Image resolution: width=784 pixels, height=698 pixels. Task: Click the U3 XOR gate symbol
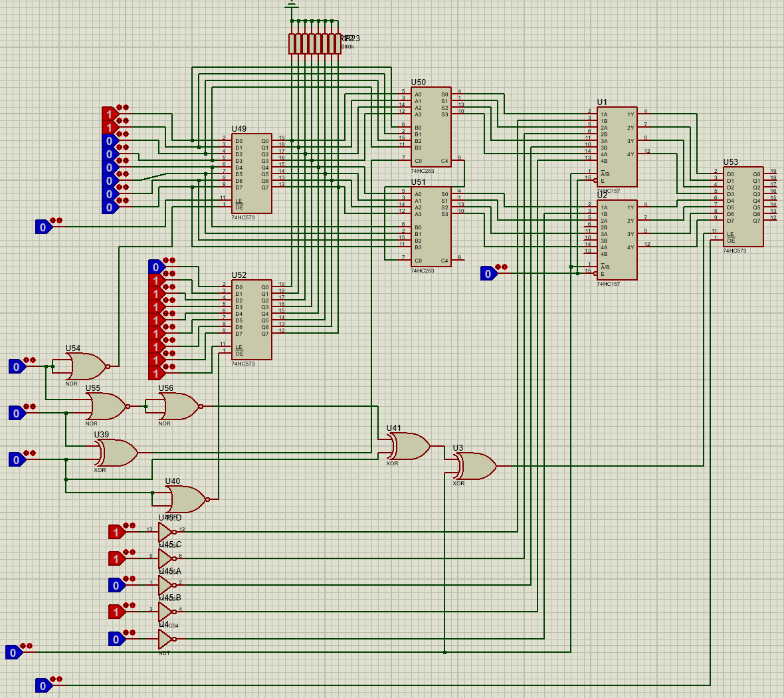tap(474, 466)
